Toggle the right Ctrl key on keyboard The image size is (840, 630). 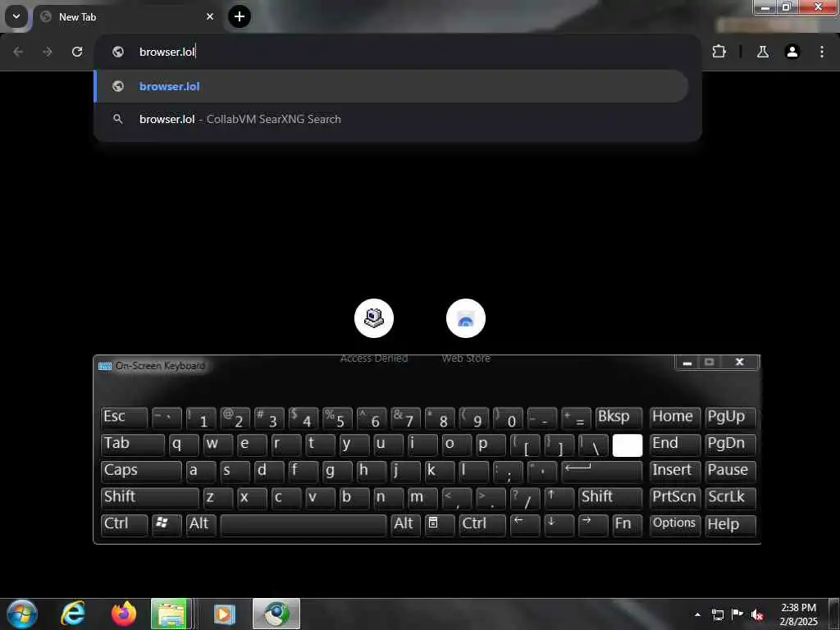pos(482,524)
